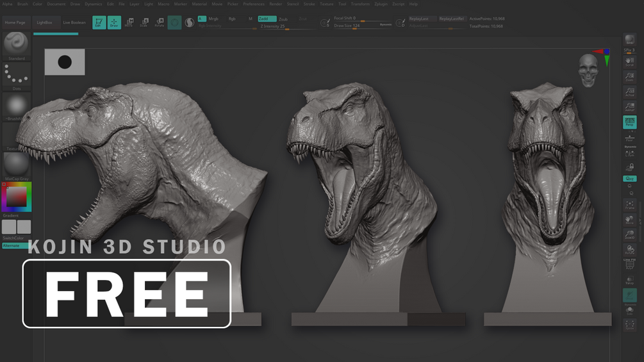Open the Render menu
644x362 pixels.
click(276, 4)
